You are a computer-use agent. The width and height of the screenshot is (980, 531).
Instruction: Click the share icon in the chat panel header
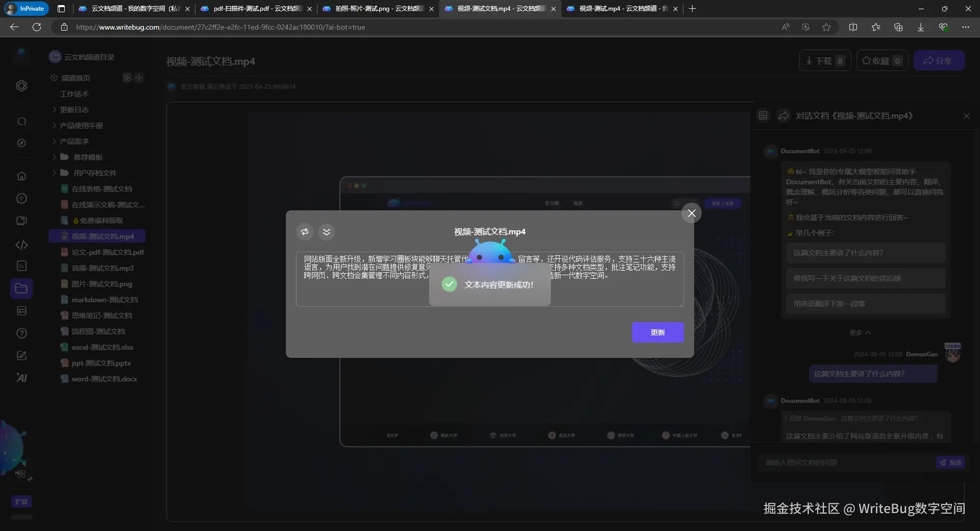(x=783, y=115)
